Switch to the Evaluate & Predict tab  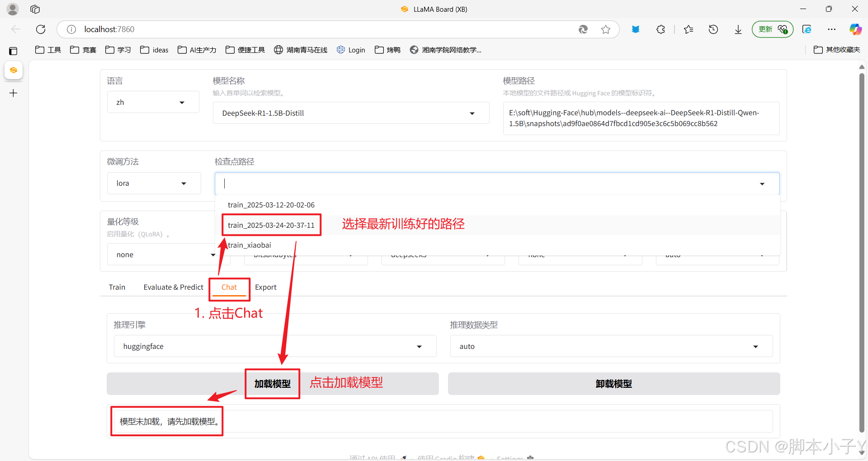174,287
